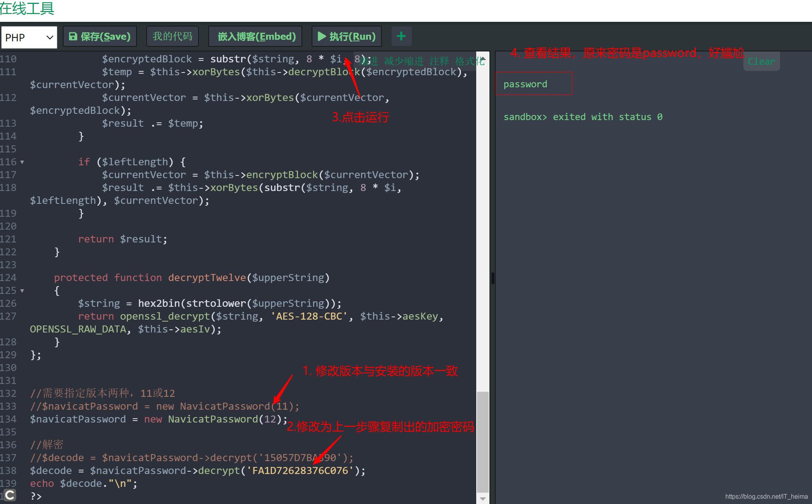Click the password output text
The image size is (812, 504).
point(525,84)
